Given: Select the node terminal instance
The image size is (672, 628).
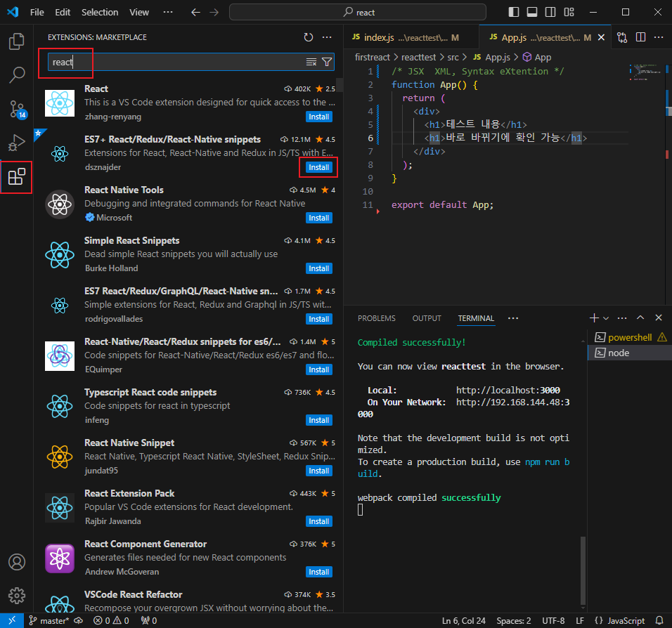Looking at the screenshot, I should tap(630, 353).
